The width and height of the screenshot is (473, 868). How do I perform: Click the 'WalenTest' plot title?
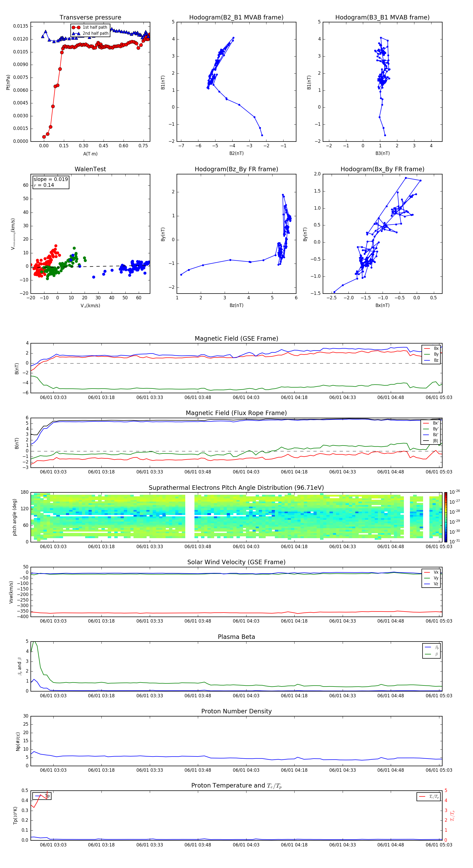tap(90, 169)
